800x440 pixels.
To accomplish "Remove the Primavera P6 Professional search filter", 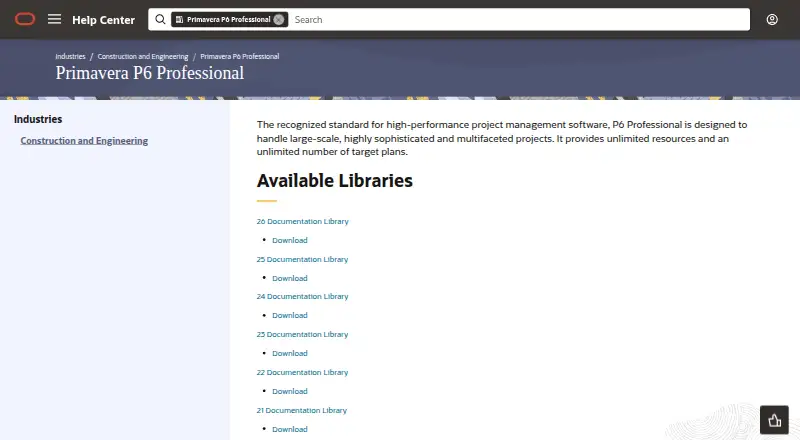I will tap(279, 19).
